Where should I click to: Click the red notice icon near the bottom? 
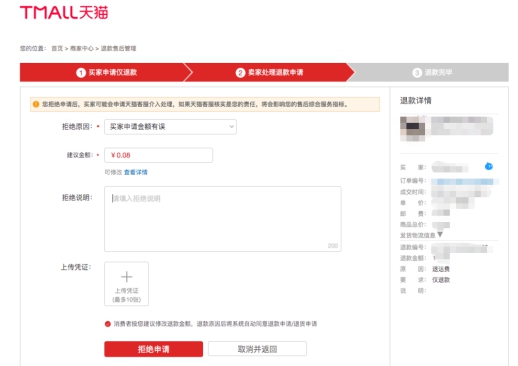[108, 324]
